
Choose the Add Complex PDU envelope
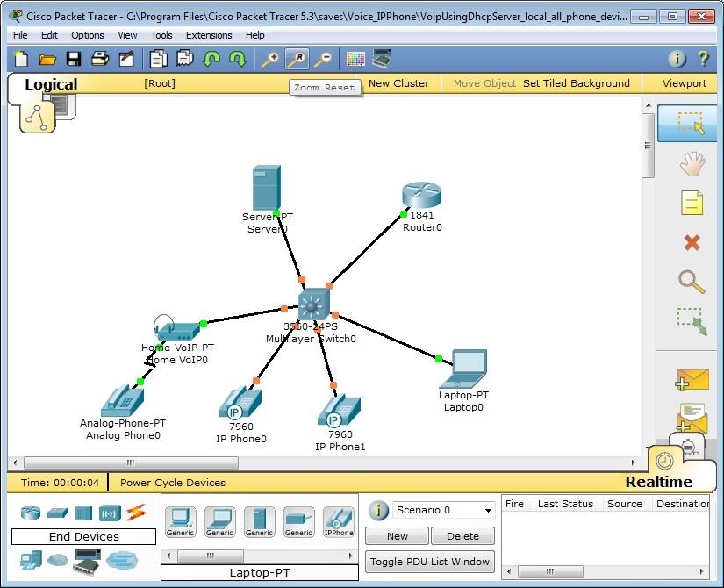(692, 418)
